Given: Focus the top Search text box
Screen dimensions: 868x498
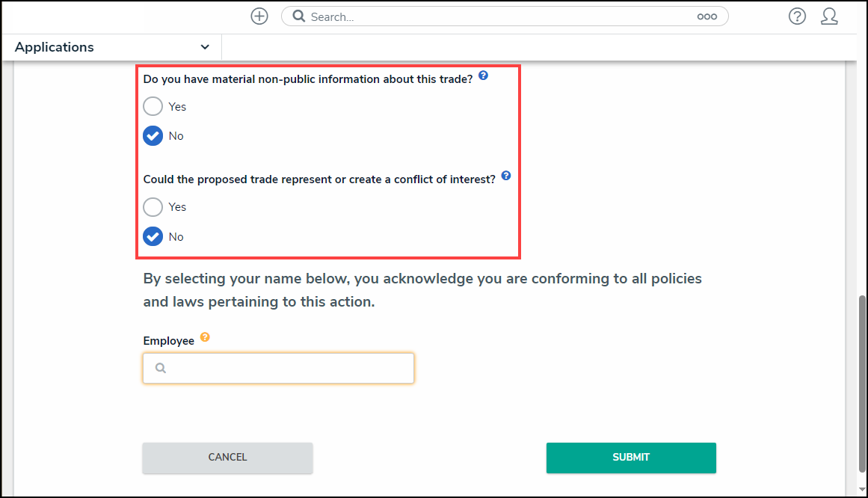Looking at the screenshot, I should 501,16.
